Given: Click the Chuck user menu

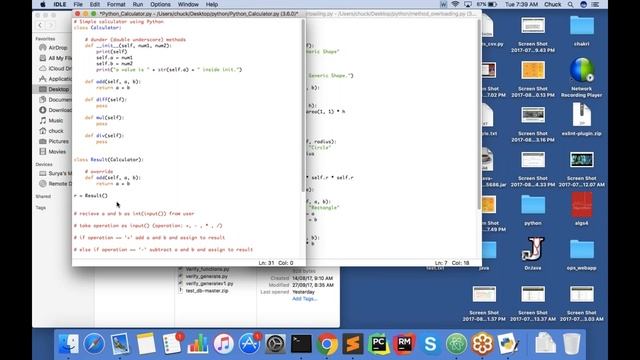Looking at the screenshot, I should 553,4.
